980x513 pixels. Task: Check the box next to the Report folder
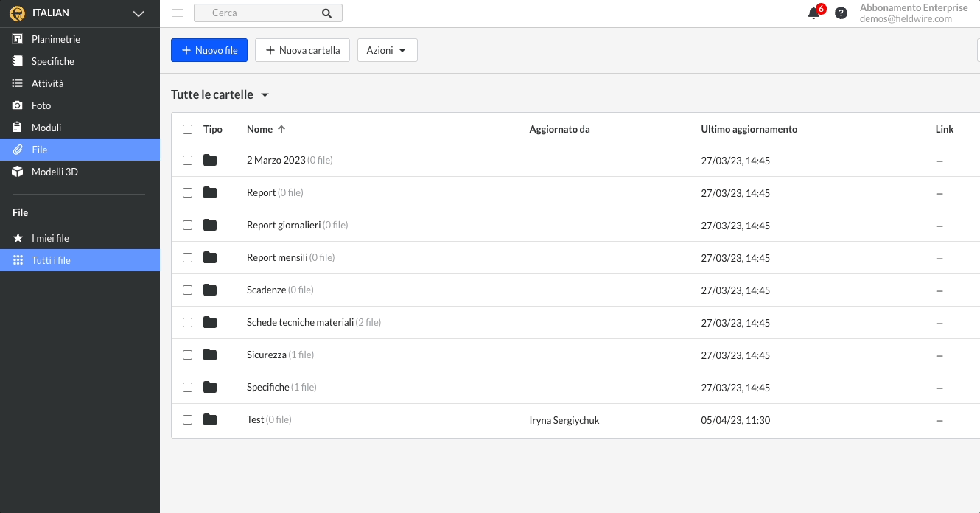pyautogui.click(x=187, y=192)
